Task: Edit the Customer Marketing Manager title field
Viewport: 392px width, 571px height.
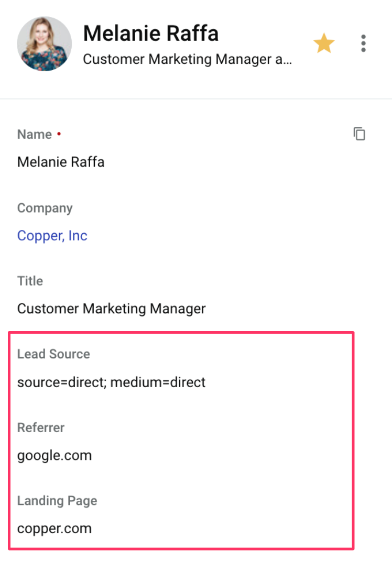Action: (112, 309)
